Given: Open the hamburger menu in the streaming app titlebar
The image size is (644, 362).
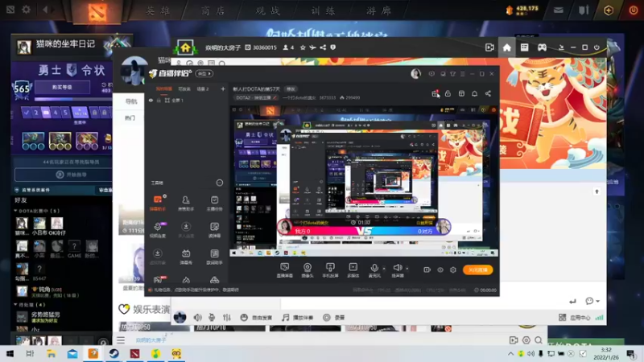Looking at the screenshot, I should tap(462, 74).
